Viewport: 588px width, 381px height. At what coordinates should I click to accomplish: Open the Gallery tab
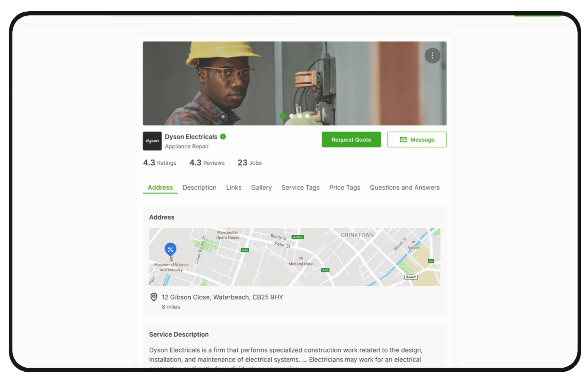pos(261,188)
